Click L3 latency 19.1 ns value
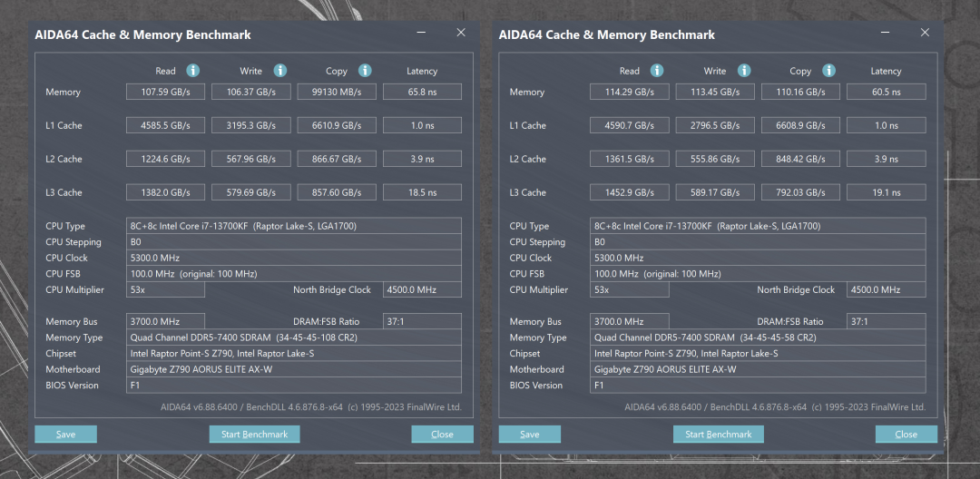 [x=886, y=192]
